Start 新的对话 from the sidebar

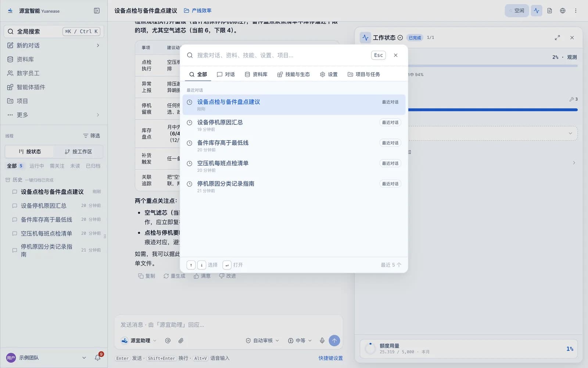pos(54,45)
